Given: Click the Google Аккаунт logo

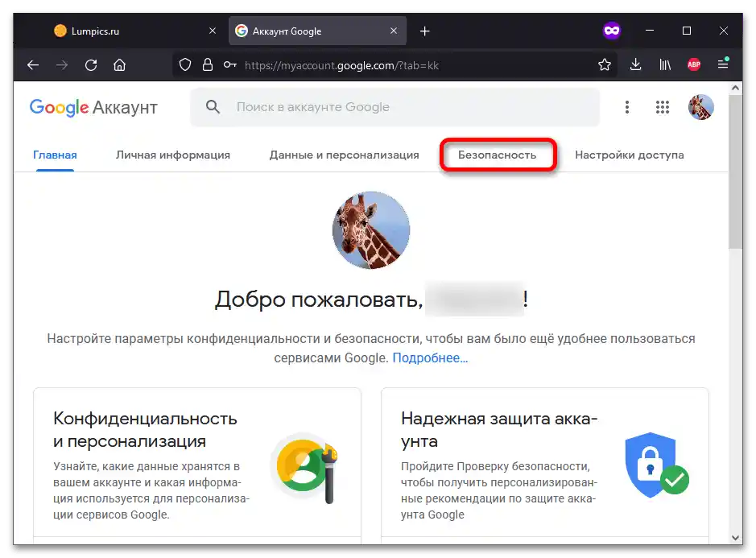Looking at the screenshot, I should coord(93,107).
